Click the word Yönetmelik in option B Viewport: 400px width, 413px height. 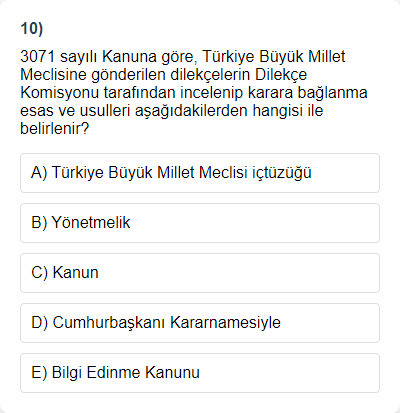coord(91,223)
